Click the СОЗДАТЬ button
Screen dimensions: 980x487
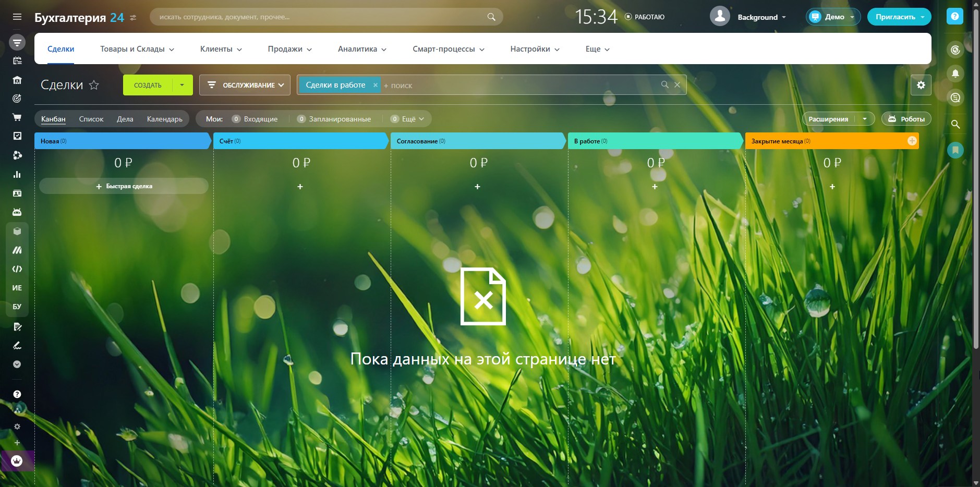click(x=148, y=85)
